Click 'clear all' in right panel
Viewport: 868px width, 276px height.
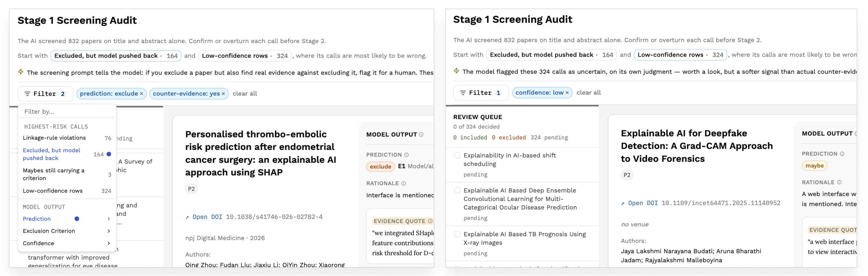pos(588,93)
